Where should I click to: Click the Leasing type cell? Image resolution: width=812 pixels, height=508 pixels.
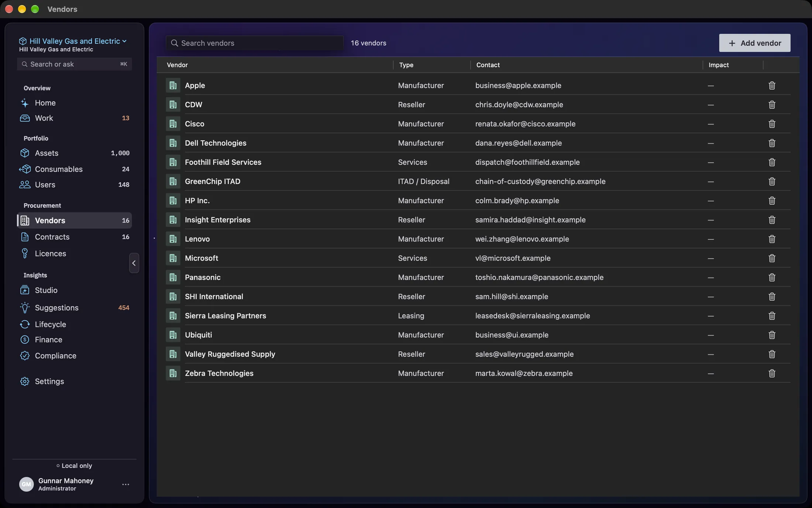coord(411,316)
